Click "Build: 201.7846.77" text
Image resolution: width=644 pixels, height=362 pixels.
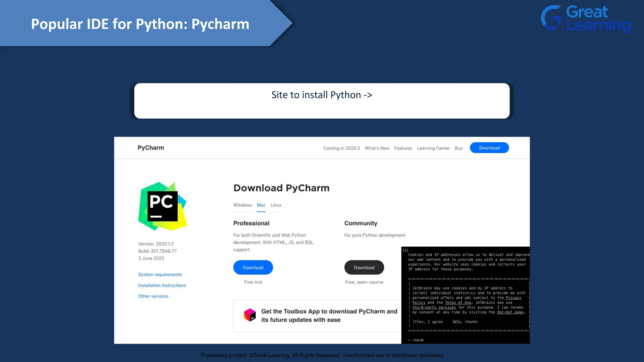tap(157, 251)
